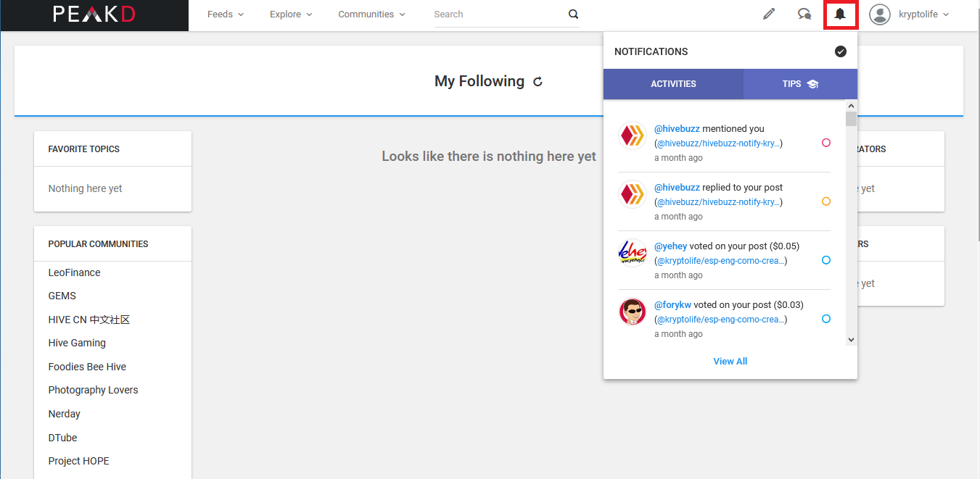Mark all notifications as read checkmark
The height and width of the screenshot is (479, 980).
(x=840, y=51)
